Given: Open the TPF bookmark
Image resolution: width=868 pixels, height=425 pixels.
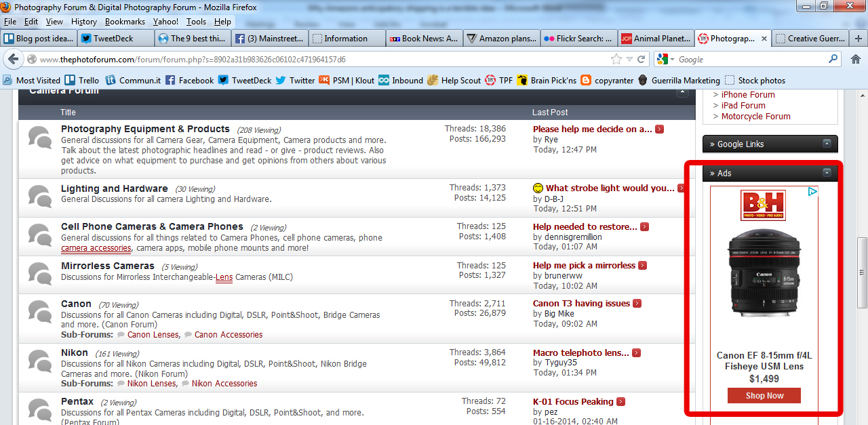Looking at the screenshot, I should [499, 80].
